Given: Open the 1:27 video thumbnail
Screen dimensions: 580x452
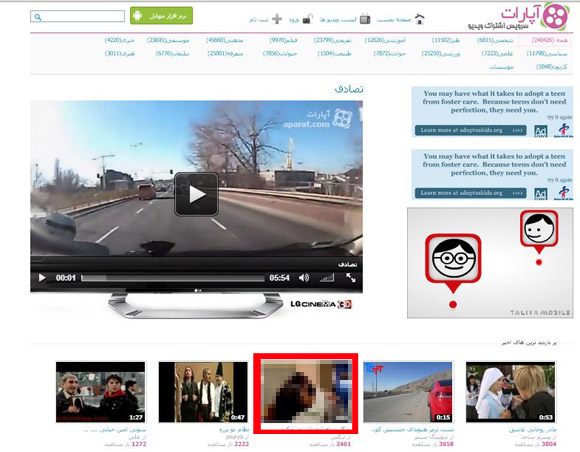Looking at the screenshot, I should point(100,392).
